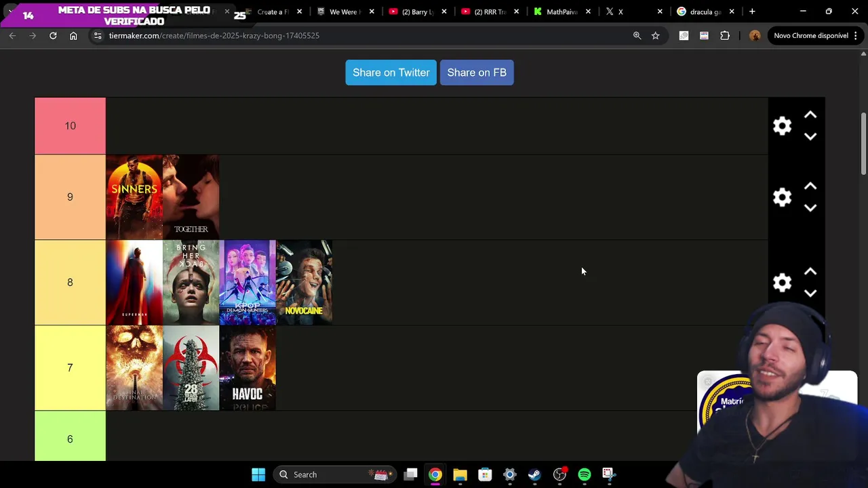Click the yellow tier 7 label
The width and height of the screenshot is (868, 488).
71,368
